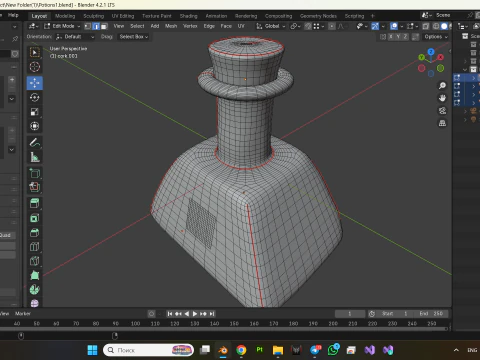480x360 pixels.
Task: Click the zoom view magnifier icon
Action: pyautogui.click(x=442, y=86)
